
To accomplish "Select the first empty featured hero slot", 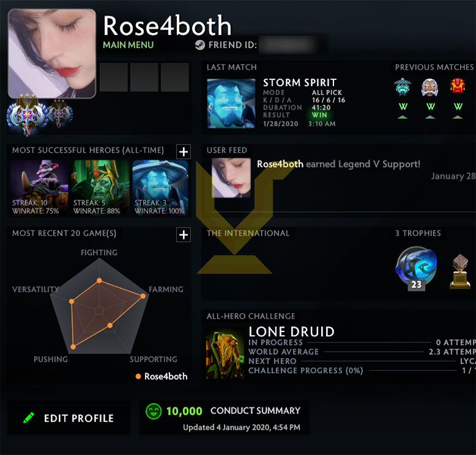I will [114, 77].
